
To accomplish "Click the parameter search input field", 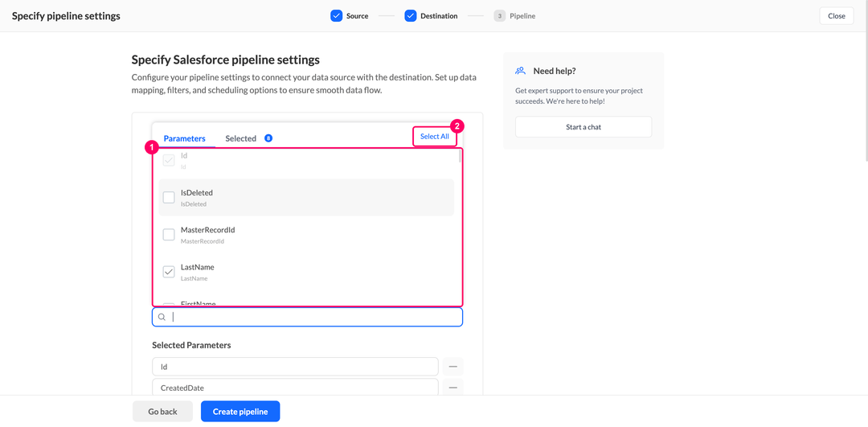I will (307, 318).
